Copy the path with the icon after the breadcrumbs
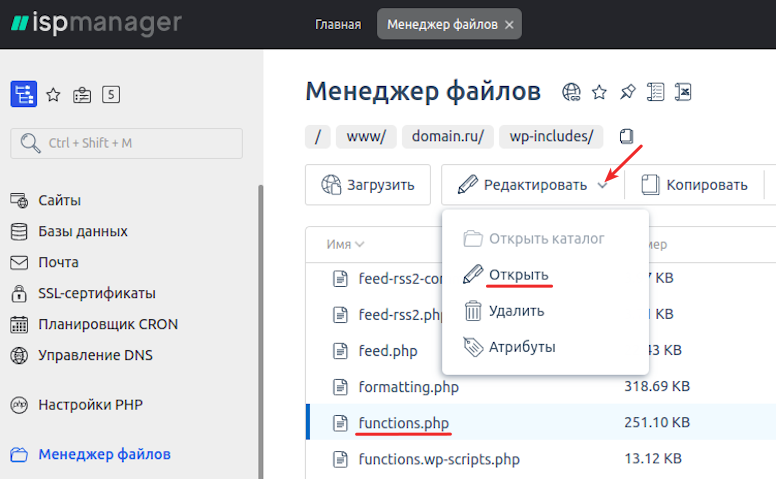Viewport: 776px width, 479px height. pyautogui.click(x=627, y=137)
